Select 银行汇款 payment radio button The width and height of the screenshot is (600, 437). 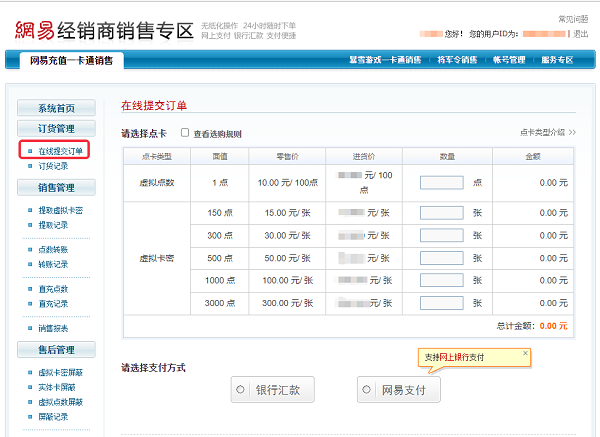[240, 390]
